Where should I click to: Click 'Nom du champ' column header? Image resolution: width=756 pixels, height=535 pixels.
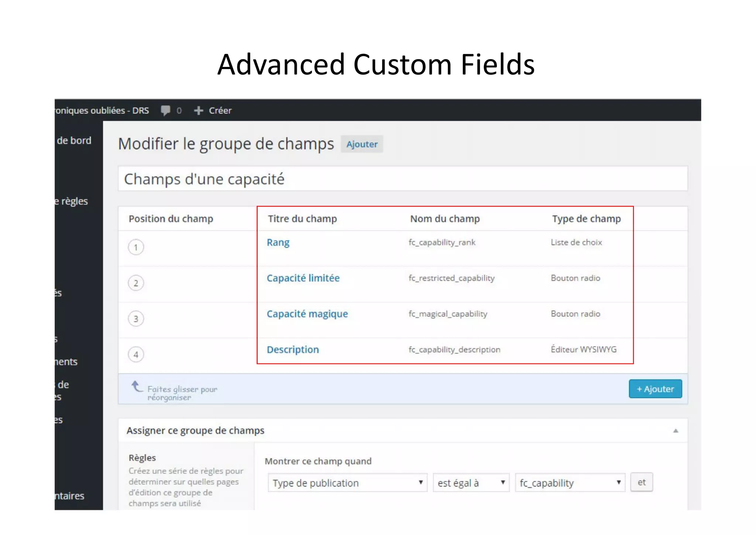tap(445, 219)
